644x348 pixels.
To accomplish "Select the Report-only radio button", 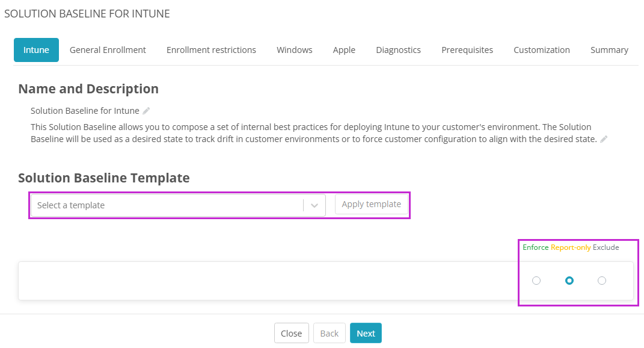I will 569,281.
